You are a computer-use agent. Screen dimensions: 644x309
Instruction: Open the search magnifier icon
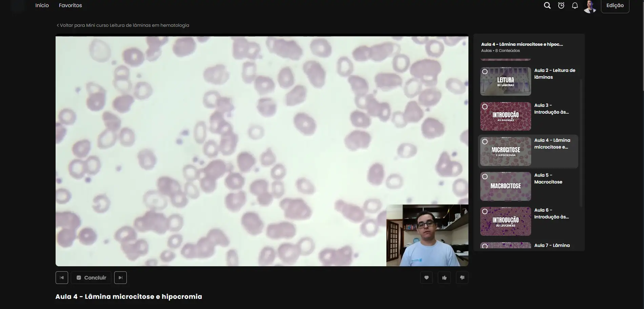(x=547, y=5)
